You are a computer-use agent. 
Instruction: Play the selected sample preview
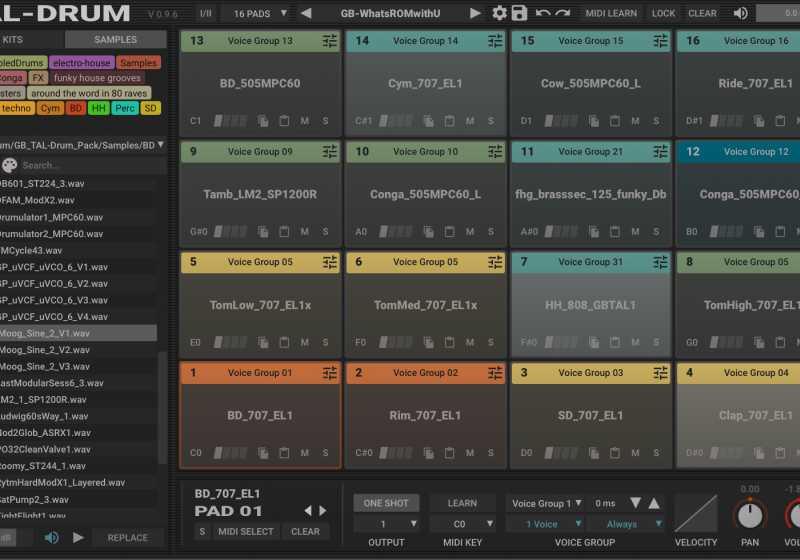pyautogui.click(x=78, y=537)
